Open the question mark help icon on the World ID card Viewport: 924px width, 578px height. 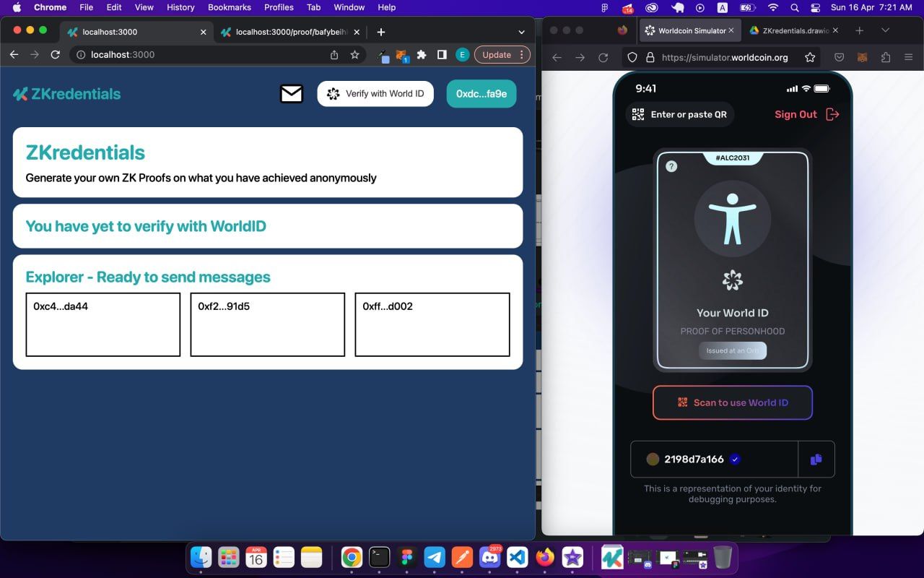(x=671, y=166)
